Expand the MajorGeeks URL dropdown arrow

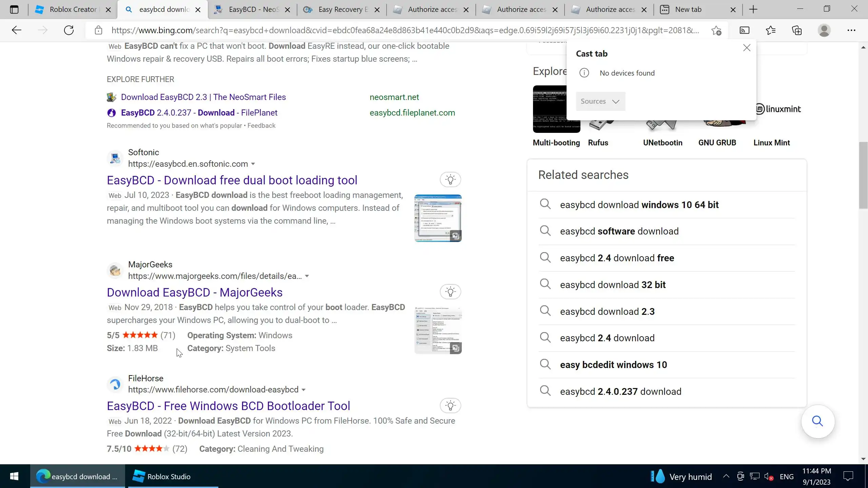307,276
